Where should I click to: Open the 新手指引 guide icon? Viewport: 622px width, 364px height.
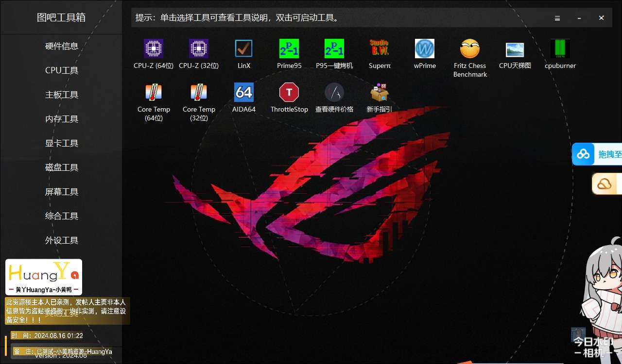click(380, 92)
